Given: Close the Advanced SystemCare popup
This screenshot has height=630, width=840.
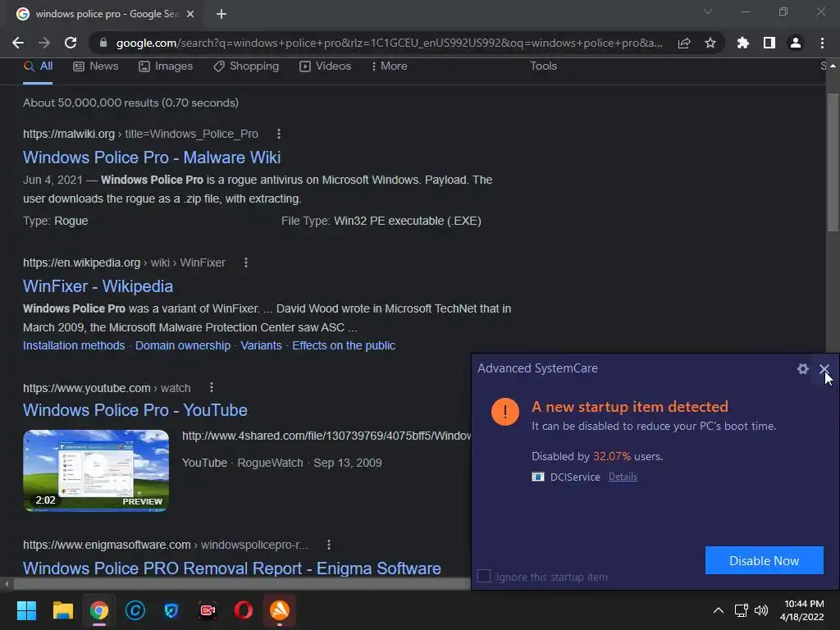Looking at the screenshot, I should tap(824, 368).
